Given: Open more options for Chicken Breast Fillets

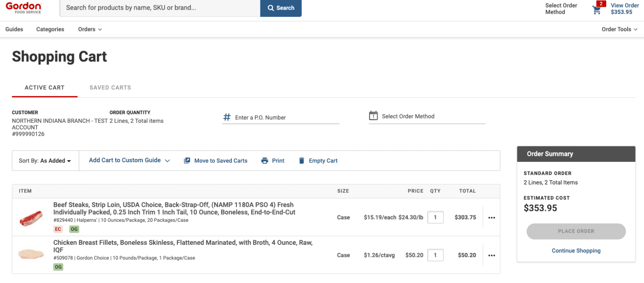Looking at the screenshot, I should [491, 255].
